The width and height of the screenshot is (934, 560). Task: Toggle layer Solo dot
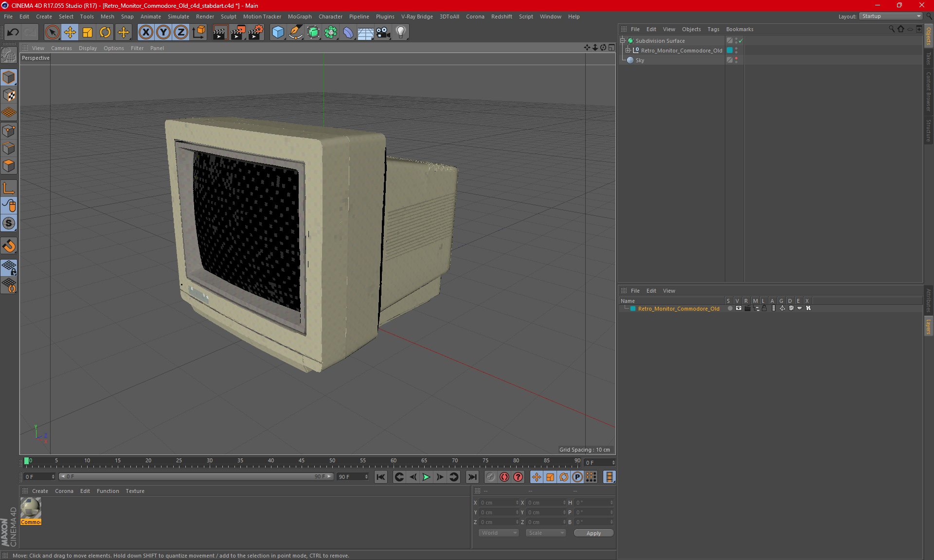pos(730,308)
